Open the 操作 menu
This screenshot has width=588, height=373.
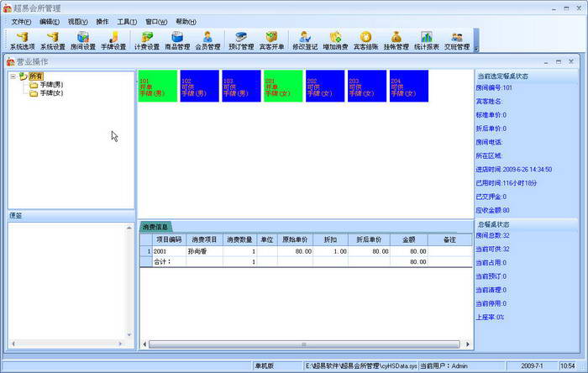point(102,22)
